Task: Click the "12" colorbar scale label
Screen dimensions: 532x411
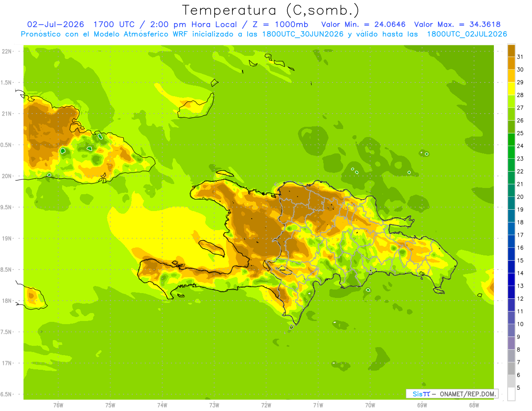Action: 520,298
